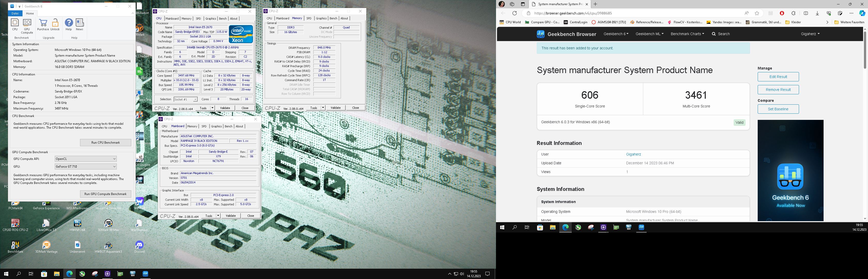Open Edge extensions puzzle icon

point(794,13)
